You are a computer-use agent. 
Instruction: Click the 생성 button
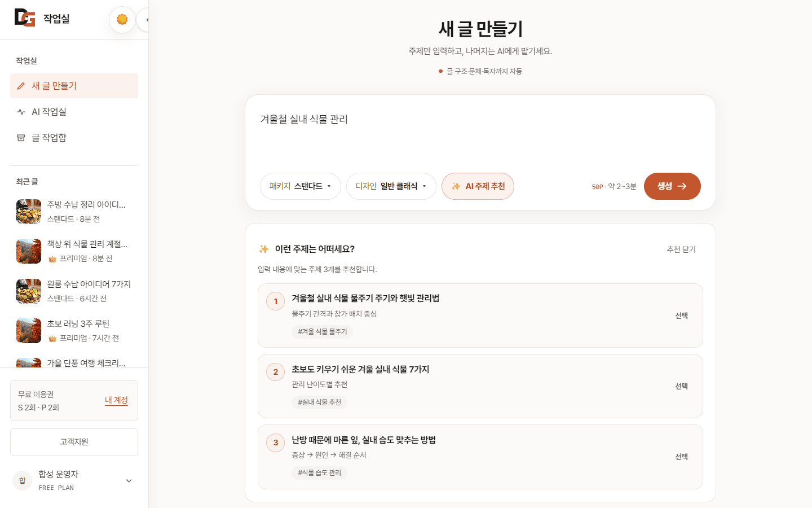[x=672, y=186]
